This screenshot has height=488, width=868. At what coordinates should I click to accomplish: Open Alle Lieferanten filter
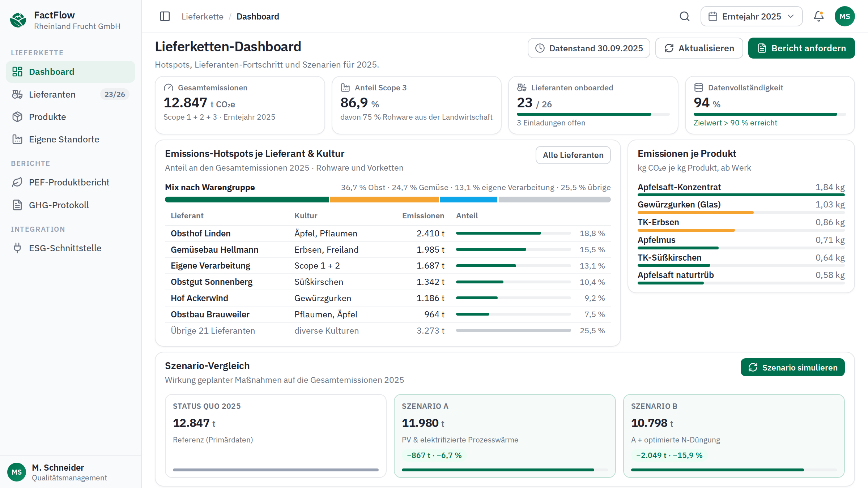coord(573,155)
